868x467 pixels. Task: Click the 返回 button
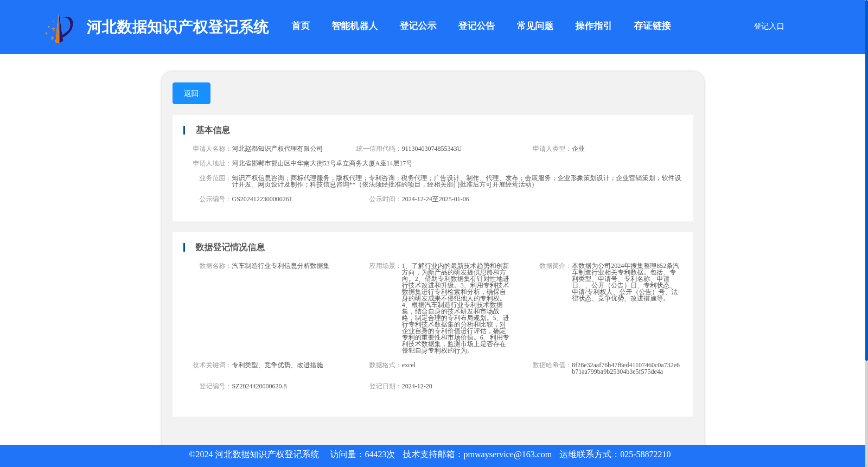[x=192, y=93]
